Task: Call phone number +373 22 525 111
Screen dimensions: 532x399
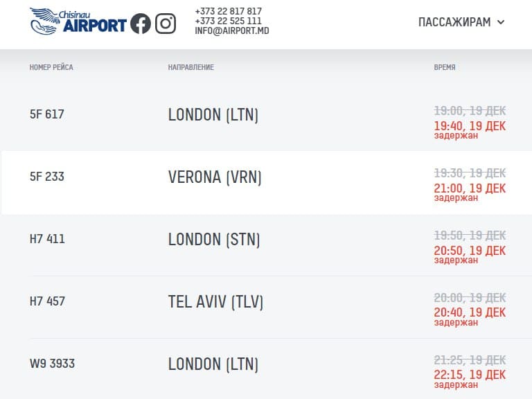Action: pyautogui.click(x=229, y=21)
